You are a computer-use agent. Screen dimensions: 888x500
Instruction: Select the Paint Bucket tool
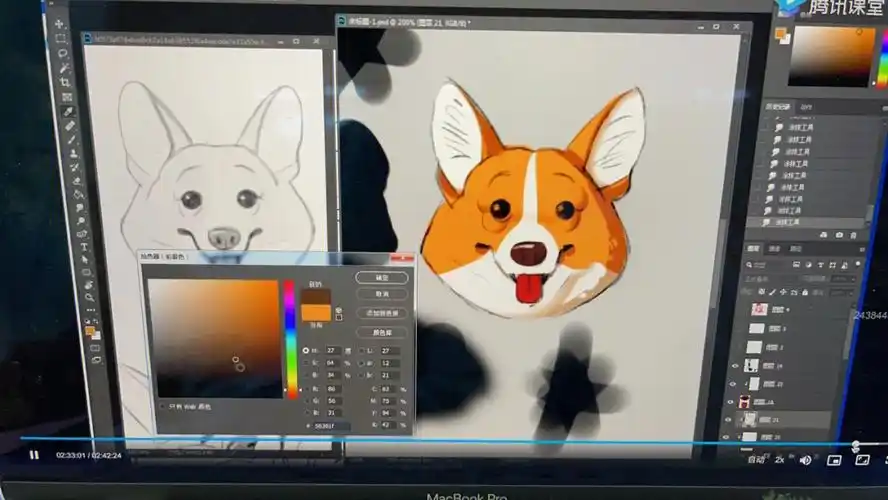78,195
